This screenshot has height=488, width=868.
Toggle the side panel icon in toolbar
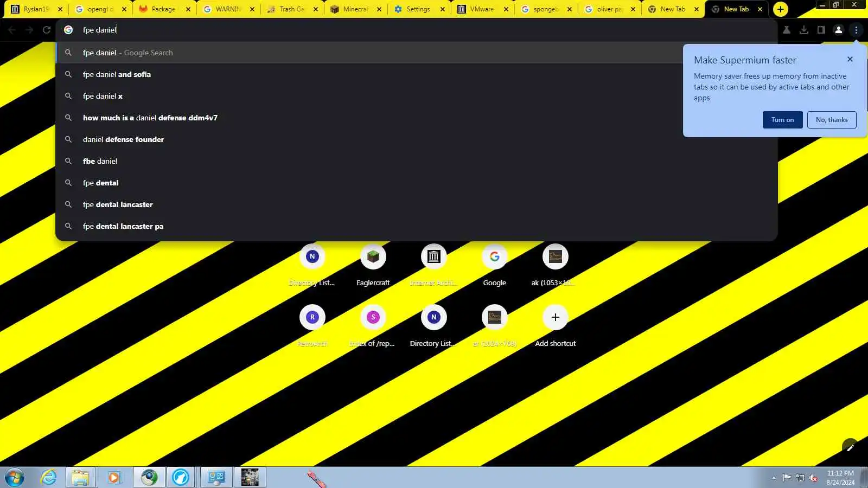point(821,30)
